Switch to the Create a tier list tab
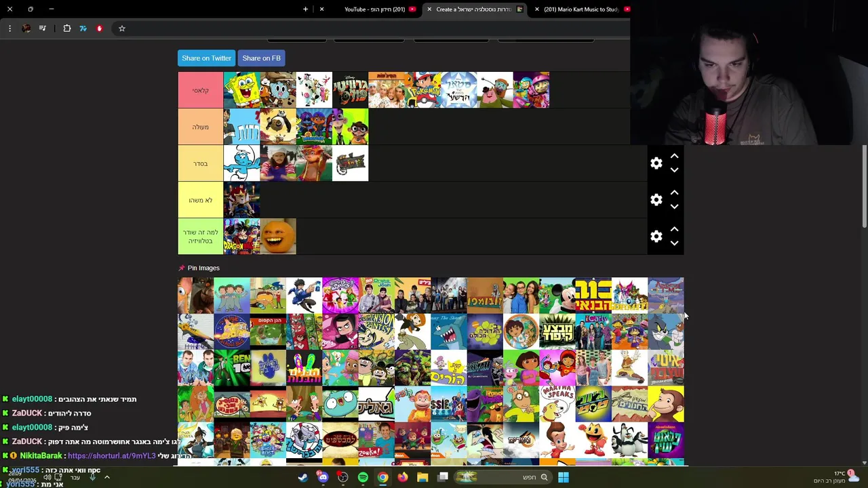The width and height of the screenshot is (868, 488). [474, 9]
